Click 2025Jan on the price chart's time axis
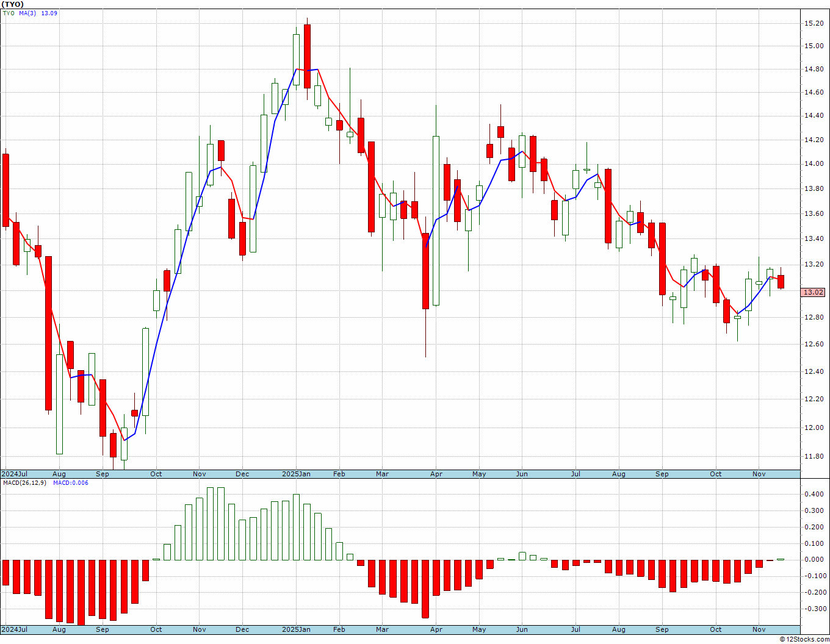This screenshot has width=830, height=644. point(296,474)
